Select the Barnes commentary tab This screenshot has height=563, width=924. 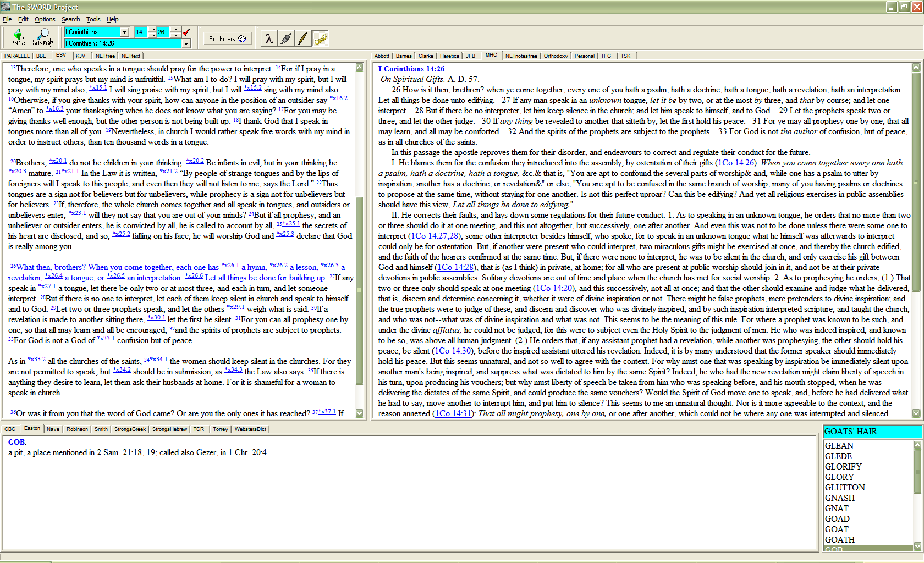(404, 56)
